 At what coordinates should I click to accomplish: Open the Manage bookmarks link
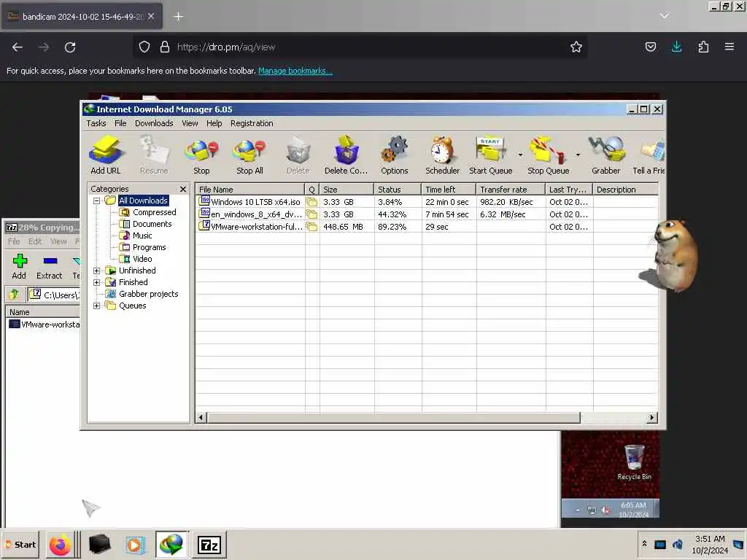(295, 71)
